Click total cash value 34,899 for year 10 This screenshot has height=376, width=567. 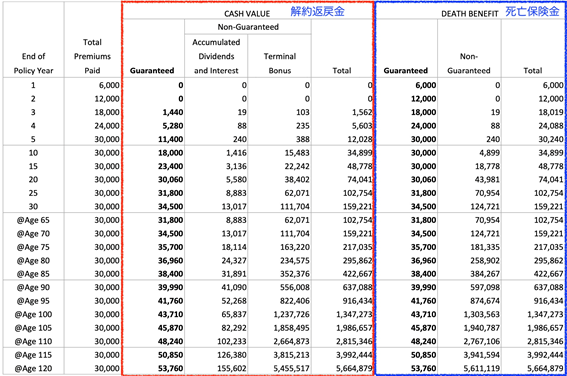point(359,153)
